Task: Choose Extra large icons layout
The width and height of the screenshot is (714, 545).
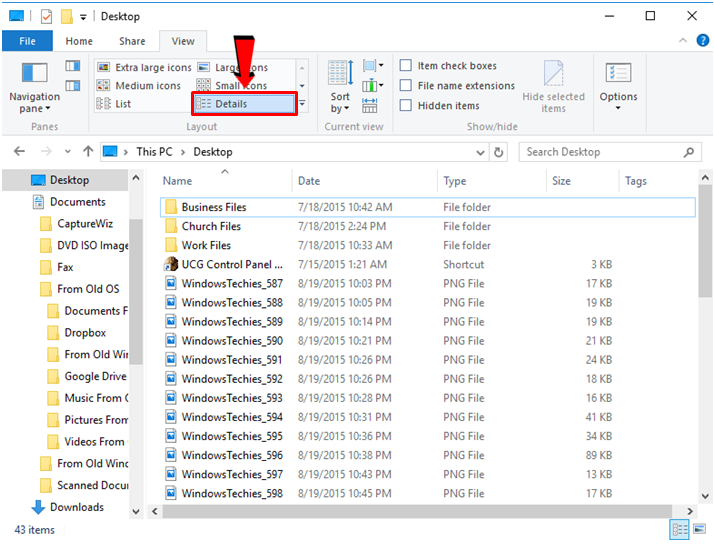Action: pyautogui.click(x=144, y=67)
